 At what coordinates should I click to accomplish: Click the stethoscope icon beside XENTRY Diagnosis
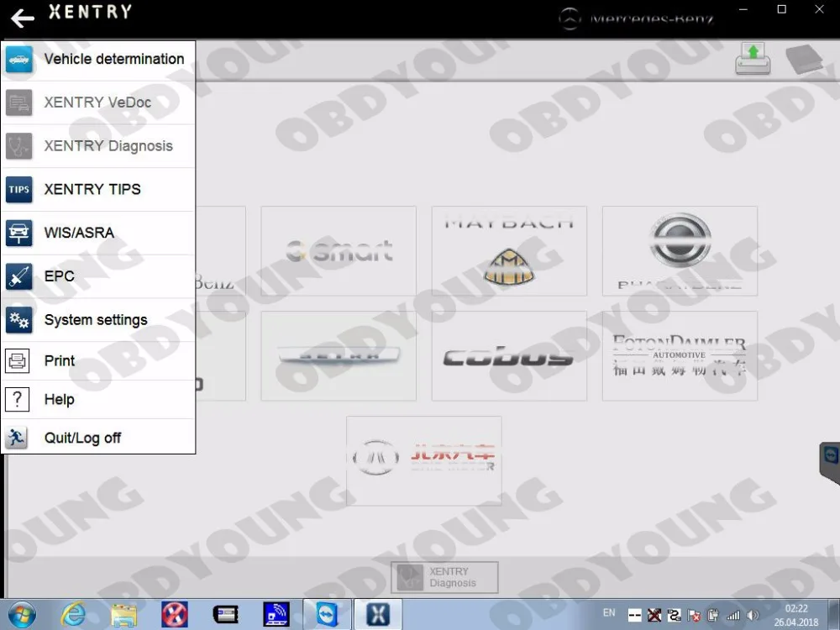(18, 146)
